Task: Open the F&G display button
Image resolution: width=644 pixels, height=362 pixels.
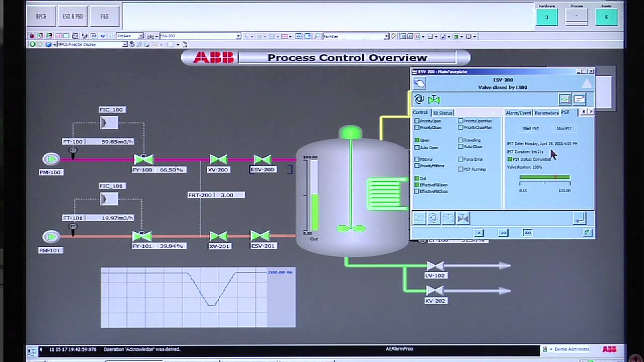Action: pyautogui.click(x=104, y=16)
